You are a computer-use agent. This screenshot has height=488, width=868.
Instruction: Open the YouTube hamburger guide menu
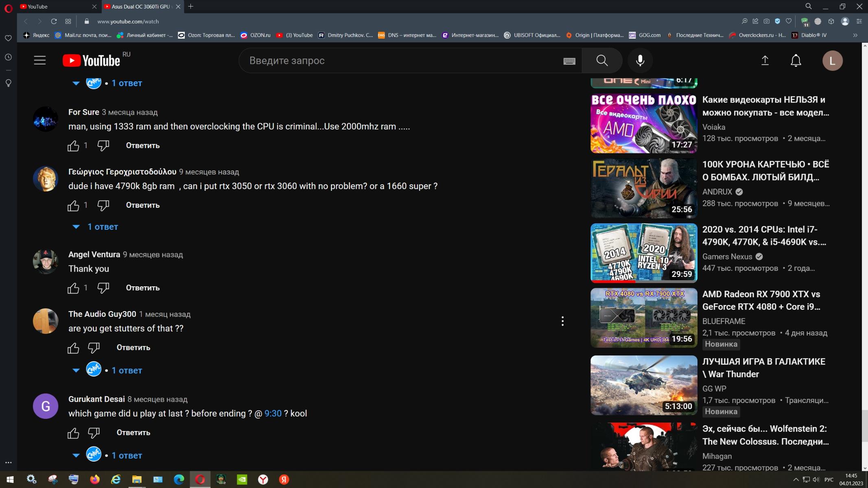coord(39,61)
